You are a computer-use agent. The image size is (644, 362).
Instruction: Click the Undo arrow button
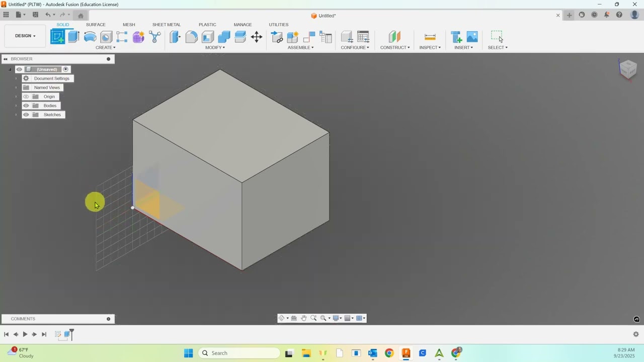(48, 15)
